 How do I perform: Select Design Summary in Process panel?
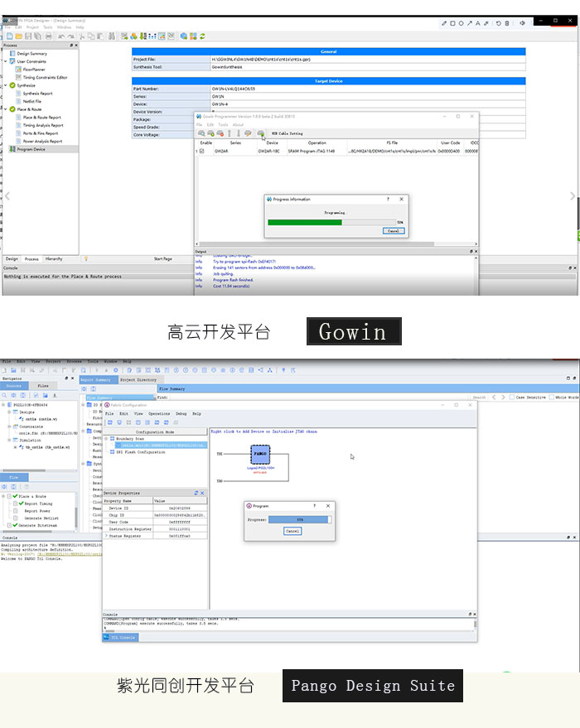(31, 53)
